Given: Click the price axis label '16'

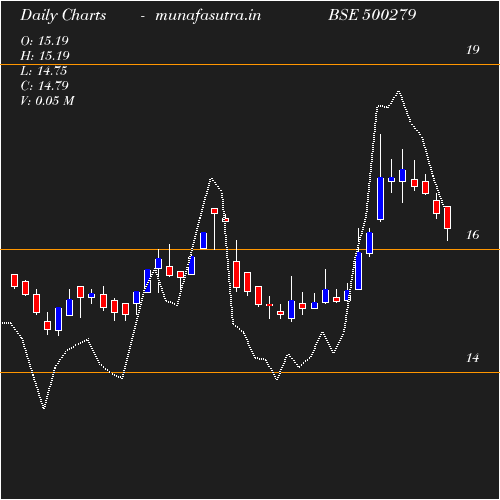Looking at the screenshot, I should click(x=473, y=235).
